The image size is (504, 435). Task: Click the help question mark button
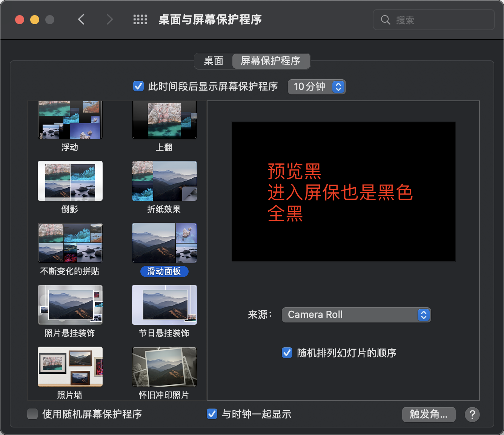(x=472, y=415)
